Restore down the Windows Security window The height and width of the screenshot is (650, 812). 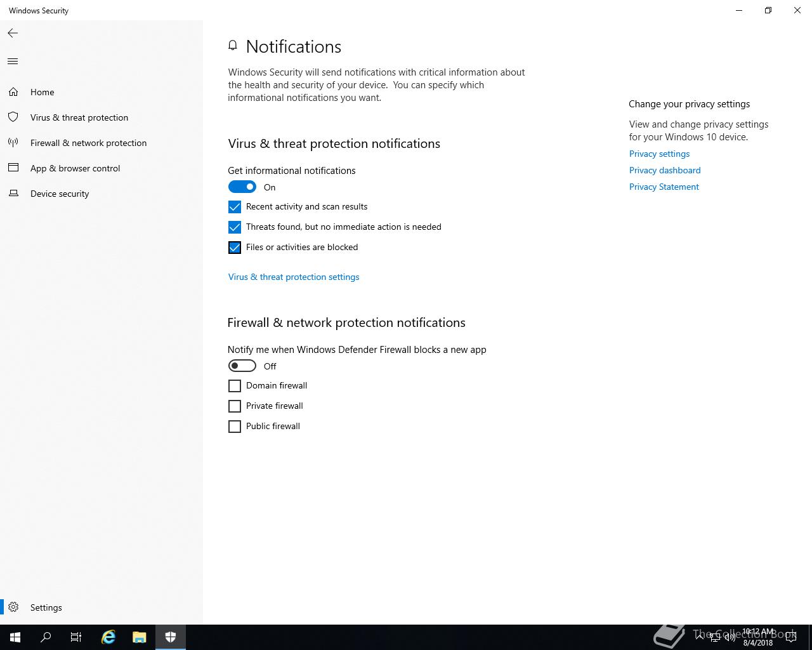[x=768, y=10]
